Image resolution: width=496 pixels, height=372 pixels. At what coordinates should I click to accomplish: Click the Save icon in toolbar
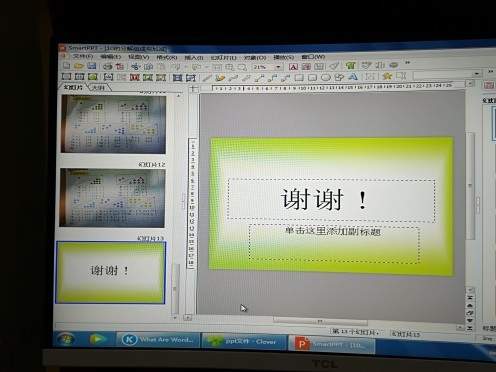[91, 66]
